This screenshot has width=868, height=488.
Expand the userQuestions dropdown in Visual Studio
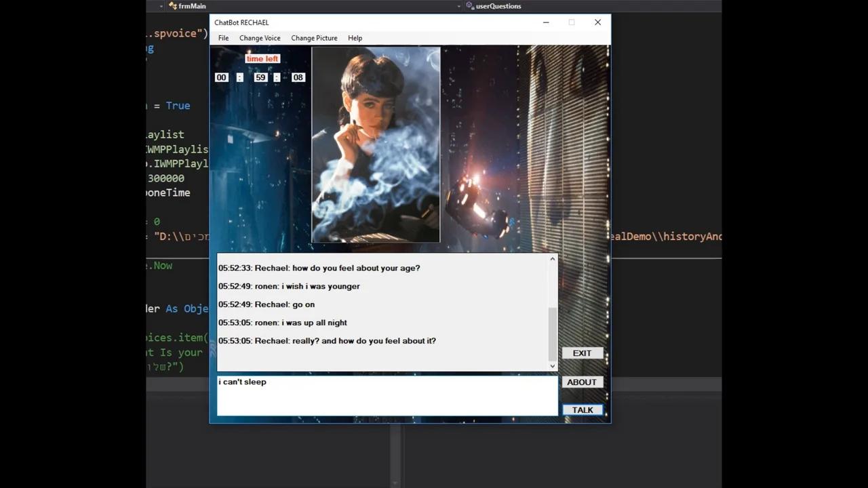pos(459,6)
